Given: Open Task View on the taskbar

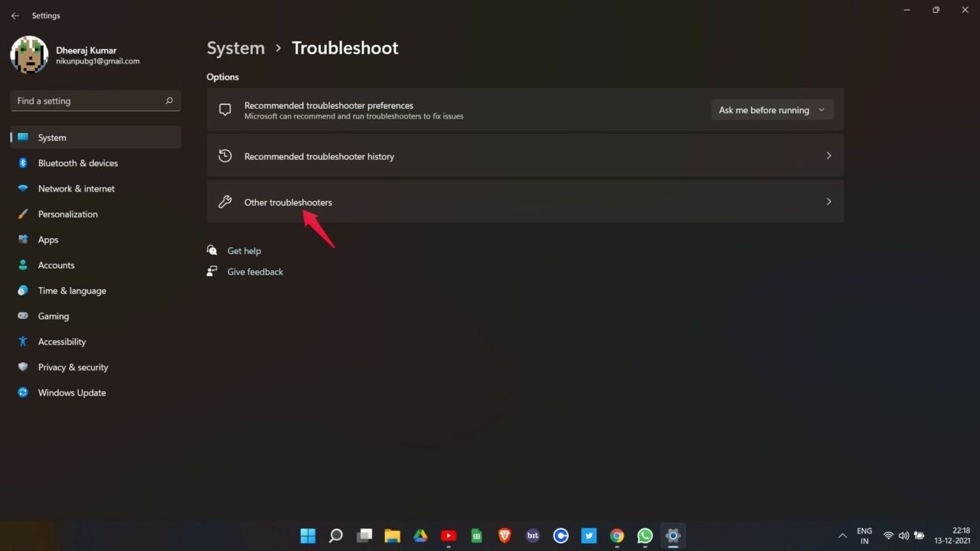Looking at the screenshot, I should [364, 536].
